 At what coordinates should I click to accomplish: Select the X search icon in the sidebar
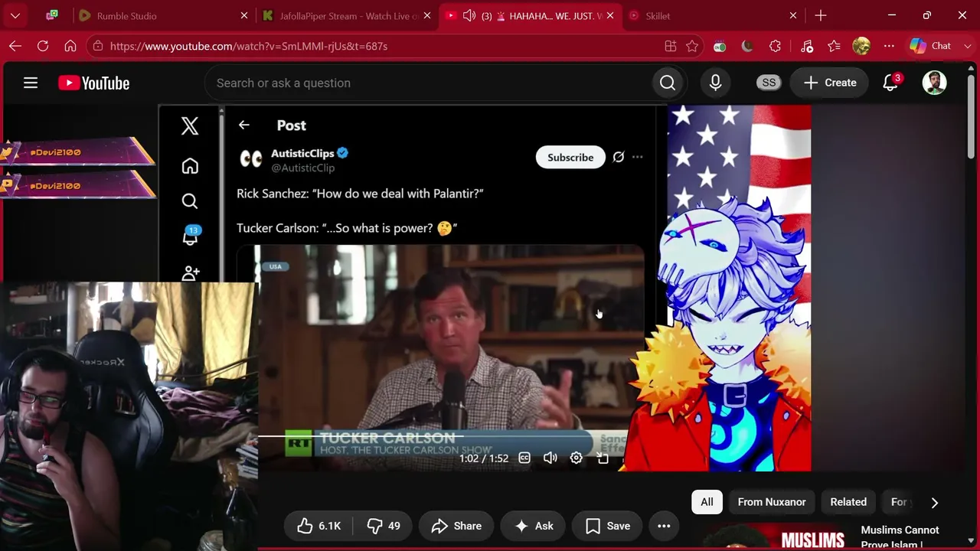(190, 201)
